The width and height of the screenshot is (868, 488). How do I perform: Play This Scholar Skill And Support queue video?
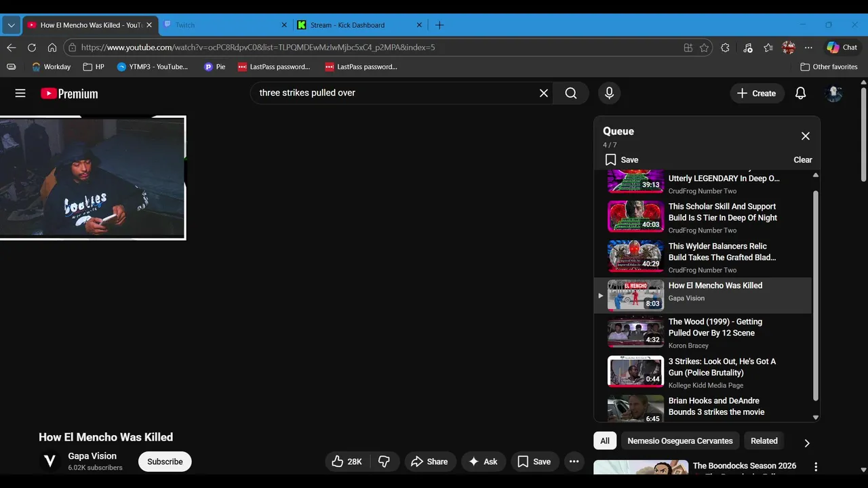pyautogui.click(x=703, y=217)
